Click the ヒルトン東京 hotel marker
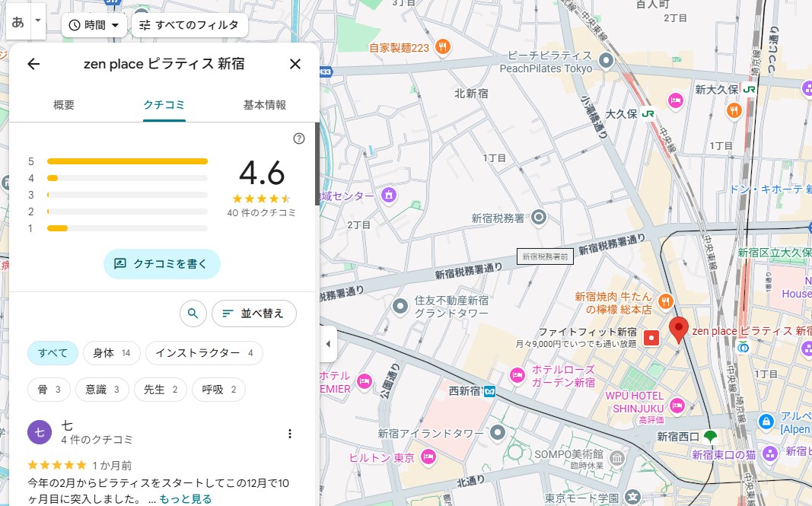This screenshot has height=506, width=812. (x=428, y=457)
